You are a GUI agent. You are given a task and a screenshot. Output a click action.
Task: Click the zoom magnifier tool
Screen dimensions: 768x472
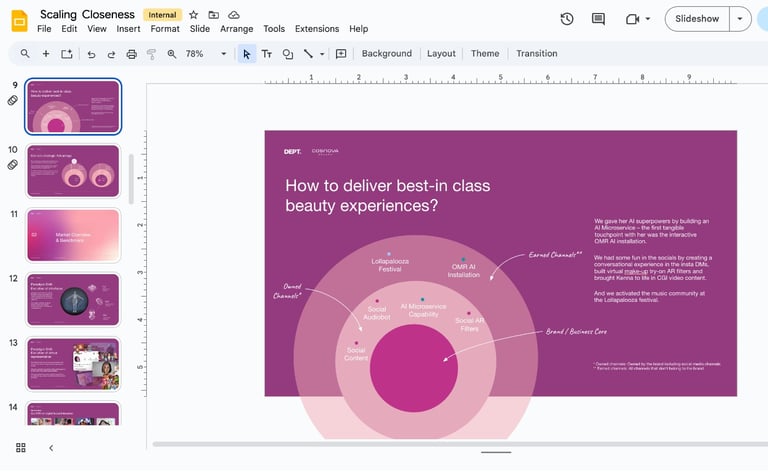(171, 54)
